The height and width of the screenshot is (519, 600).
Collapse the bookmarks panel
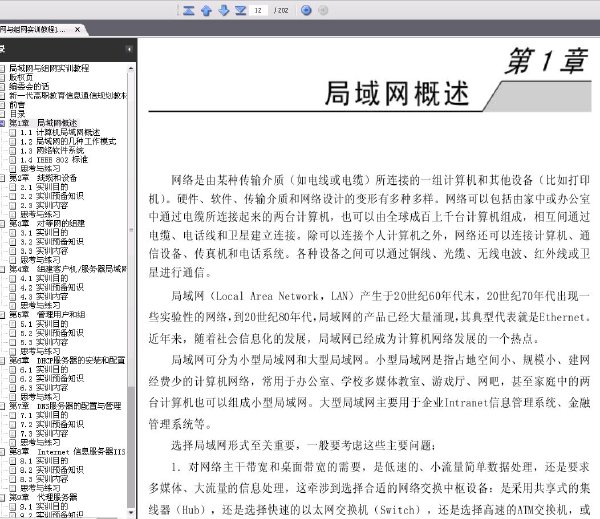129,49
